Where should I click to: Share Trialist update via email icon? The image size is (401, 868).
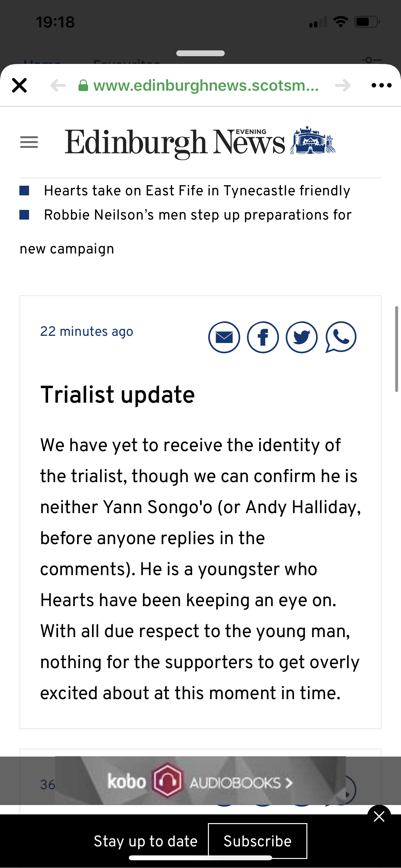tap(224, 337)
